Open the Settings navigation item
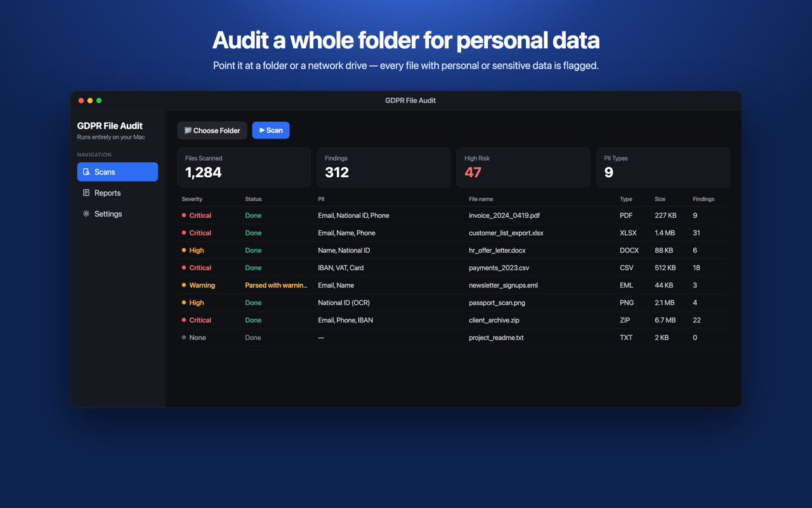812x508 pixels. click(117, 214)
